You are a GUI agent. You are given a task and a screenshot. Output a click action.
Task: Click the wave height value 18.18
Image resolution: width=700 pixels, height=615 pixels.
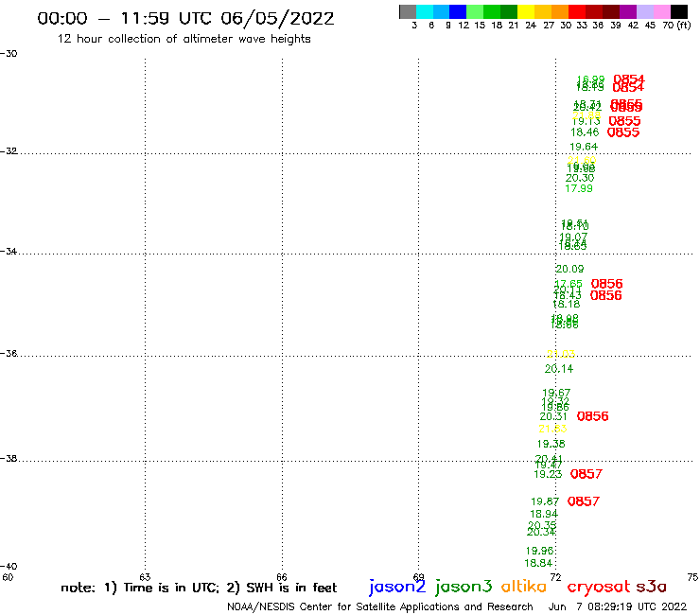[567, 304]
